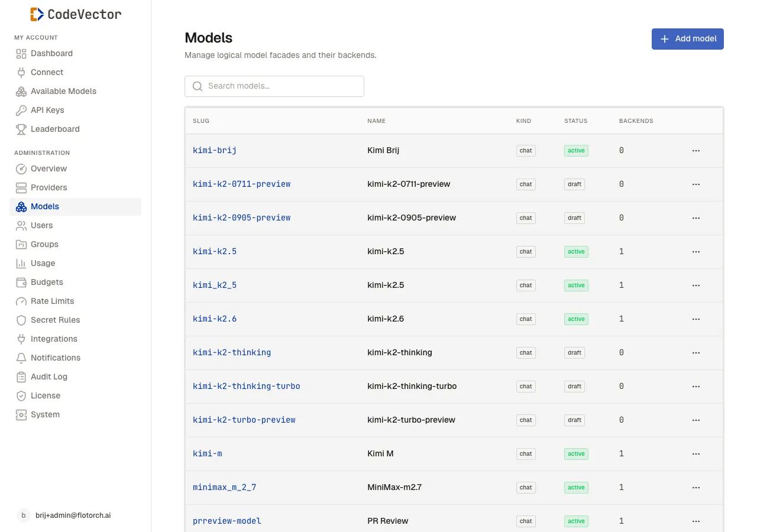
Task: Click the Rate Limits speedometer icon
Action: (x=21, y=301)
